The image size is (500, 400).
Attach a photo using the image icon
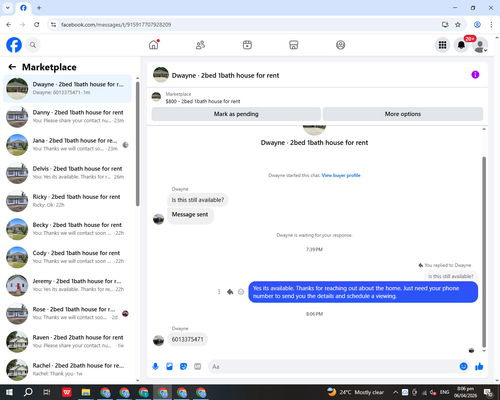click(x=169, y=367)
